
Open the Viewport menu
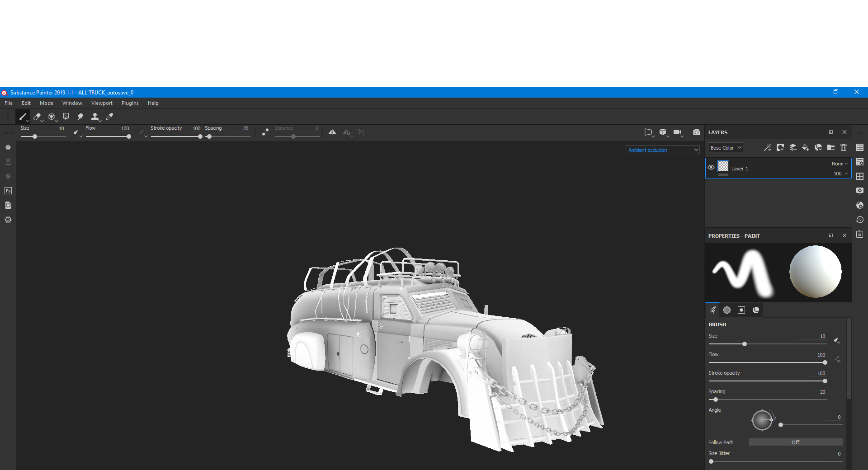click(x=102, y=103)
